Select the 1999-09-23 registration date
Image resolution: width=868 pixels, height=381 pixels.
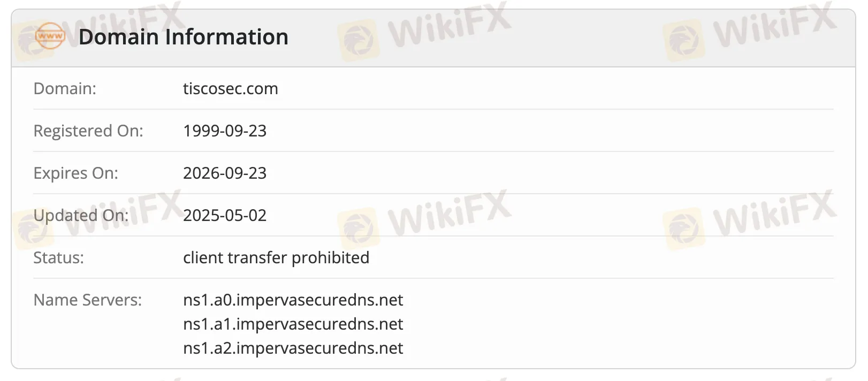(x=225, y=131)
